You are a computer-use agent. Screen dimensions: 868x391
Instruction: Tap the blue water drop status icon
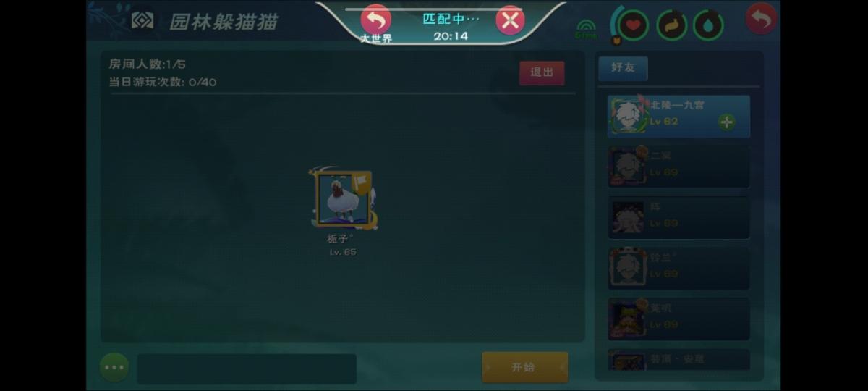(x=708, y=25)
